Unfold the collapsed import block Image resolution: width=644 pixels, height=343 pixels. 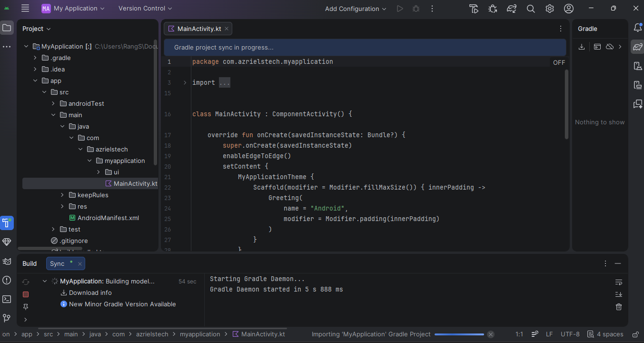185,82
